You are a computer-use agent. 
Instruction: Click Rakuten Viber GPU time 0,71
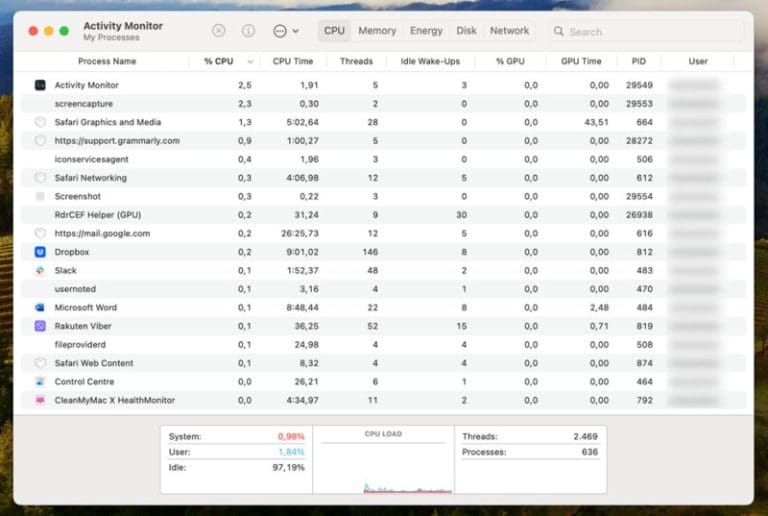coord(599,326)
